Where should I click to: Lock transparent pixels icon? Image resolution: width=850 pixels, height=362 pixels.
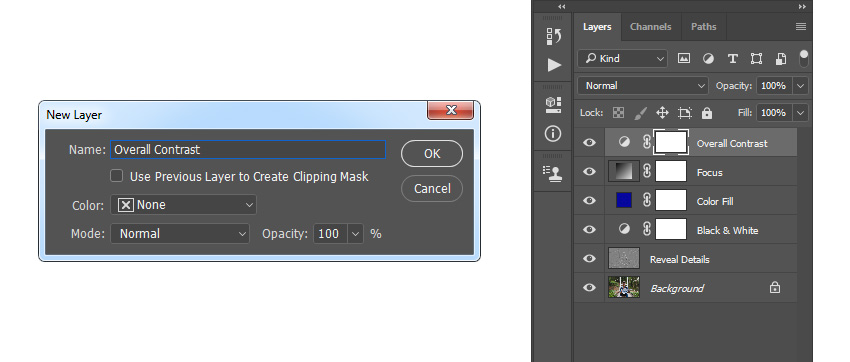(618, 113)
